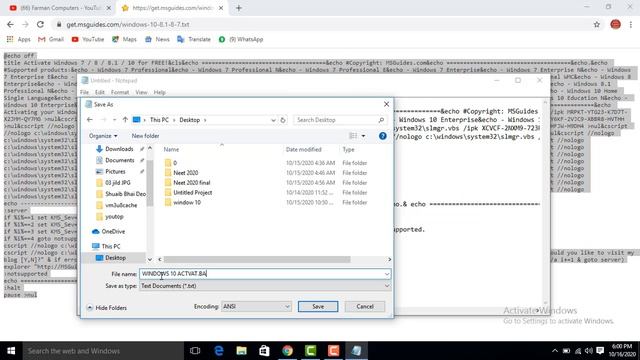640x360 pixels.
Task: Sort files by Date modified column
Action: pos(303,149)
